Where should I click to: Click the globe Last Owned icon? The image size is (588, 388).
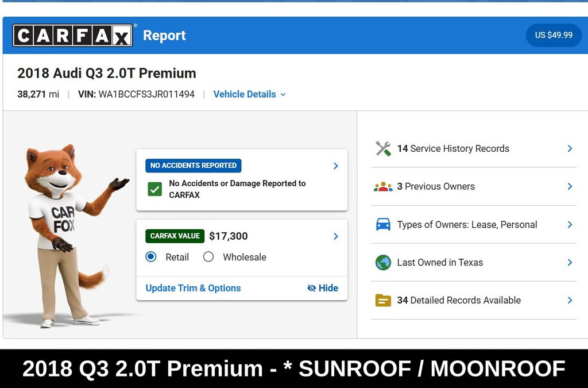(383, 262)
